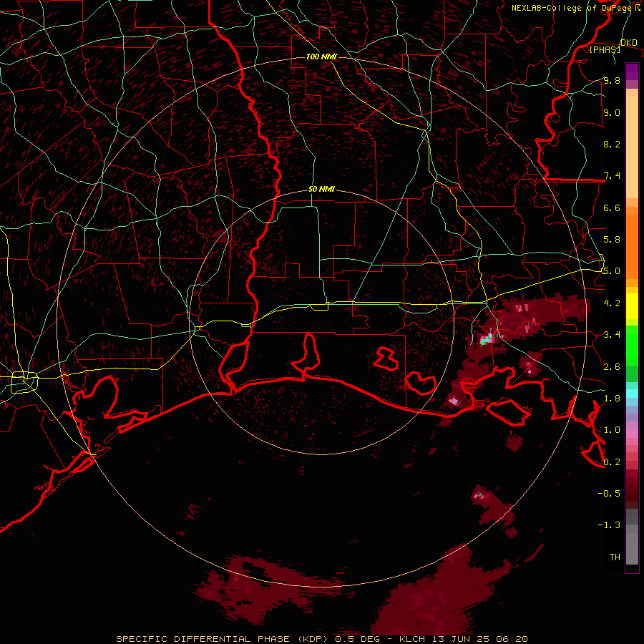Click the 5.8 value on the color scale
644x644 pixels.
[612, 239]
